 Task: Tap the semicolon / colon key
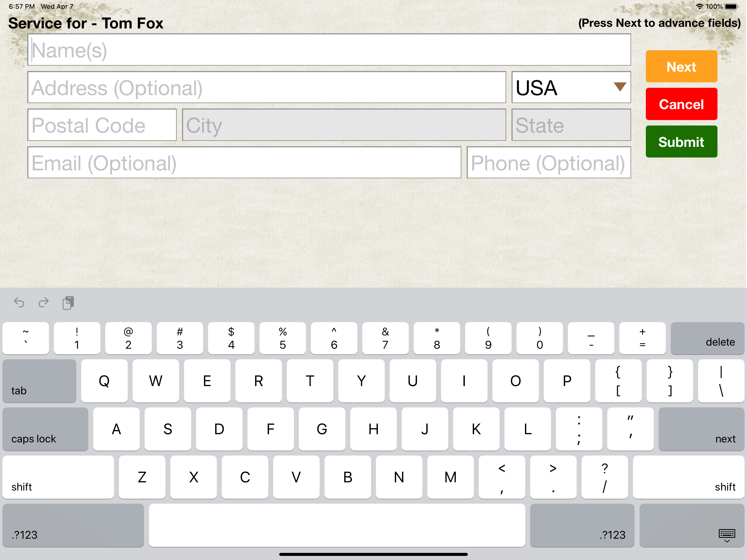click(579, 429)
